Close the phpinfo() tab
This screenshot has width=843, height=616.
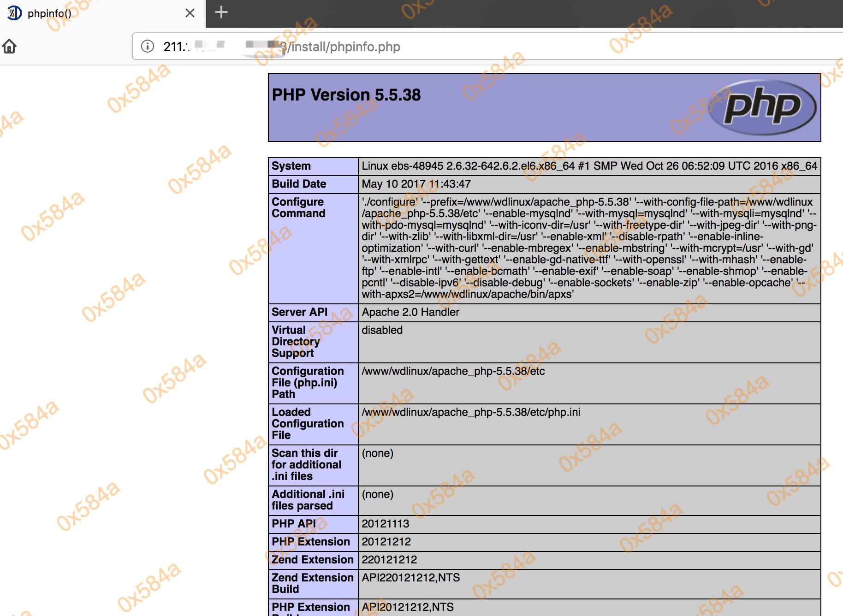click(x=190, y=13)
